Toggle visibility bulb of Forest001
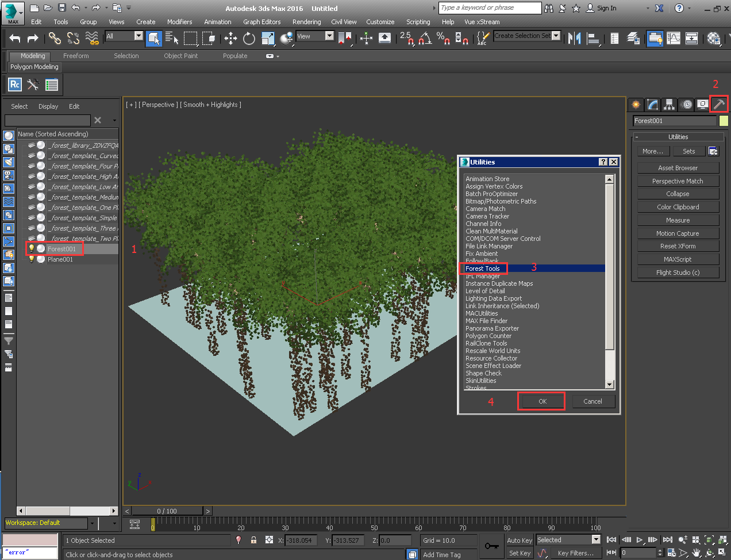This screenshot has width=731, height=560. pos(32,249)
